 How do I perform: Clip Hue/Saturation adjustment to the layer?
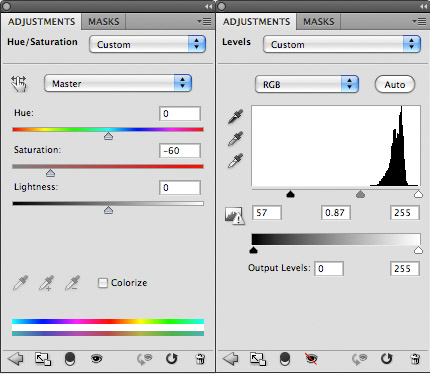[x=70, y=359]
